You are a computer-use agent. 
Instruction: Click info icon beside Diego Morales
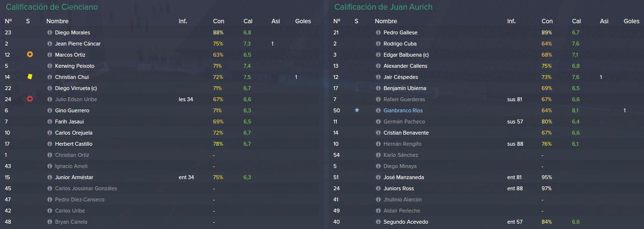(49, 32)
